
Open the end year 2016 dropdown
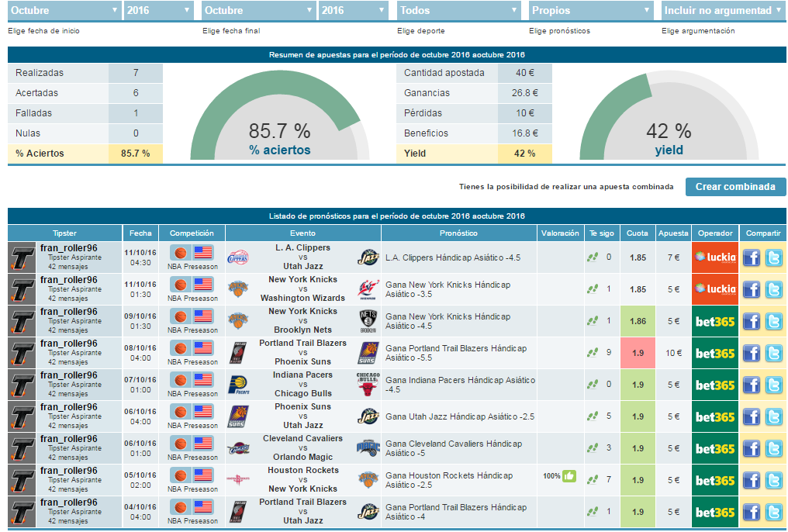pos(354,10)
